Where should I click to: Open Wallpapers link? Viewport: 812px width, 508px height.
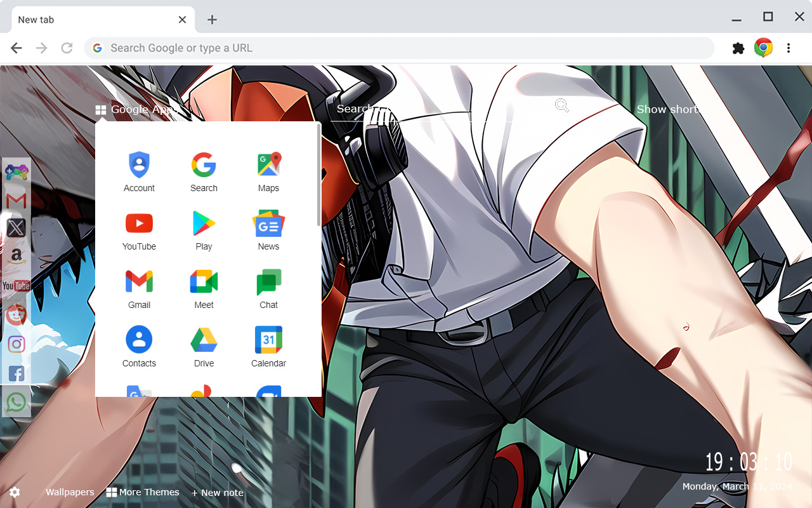(x=70, y=492)
